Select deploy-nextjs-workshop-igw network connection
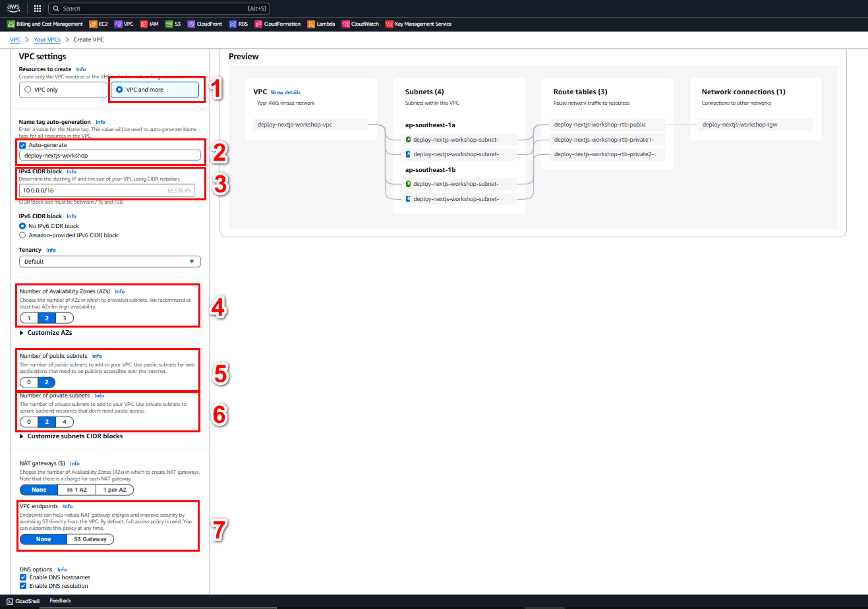The height and width of the screenshot is (609, 868). (x=756, y=124)
